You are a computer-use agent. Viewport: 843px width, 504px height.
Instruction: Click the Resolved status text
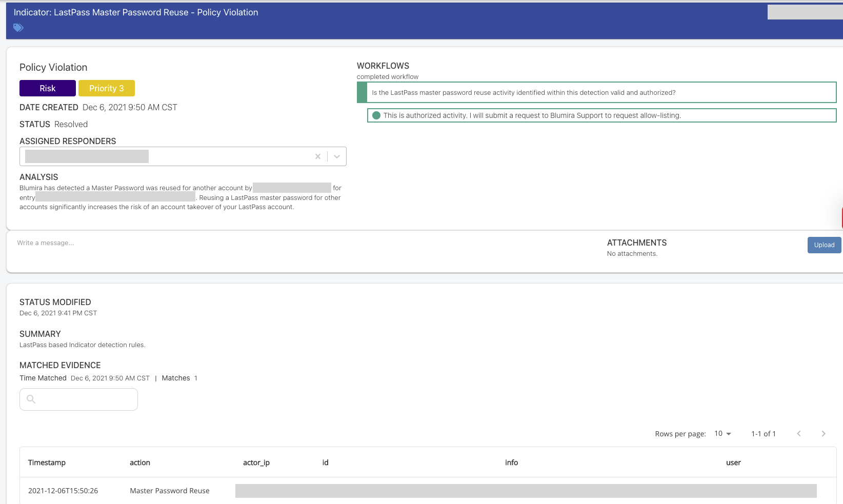[71, 124]
